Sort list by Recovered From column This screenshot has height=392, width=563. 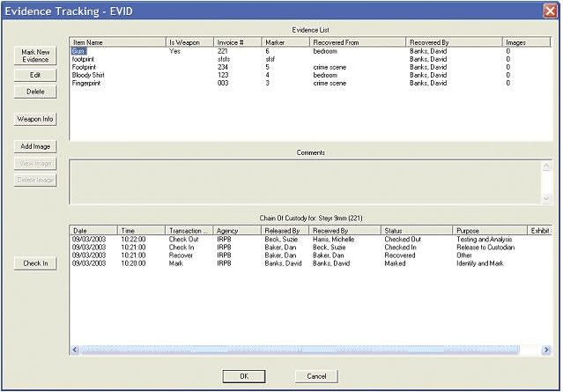pyautogui.click(x=357, y=41)
